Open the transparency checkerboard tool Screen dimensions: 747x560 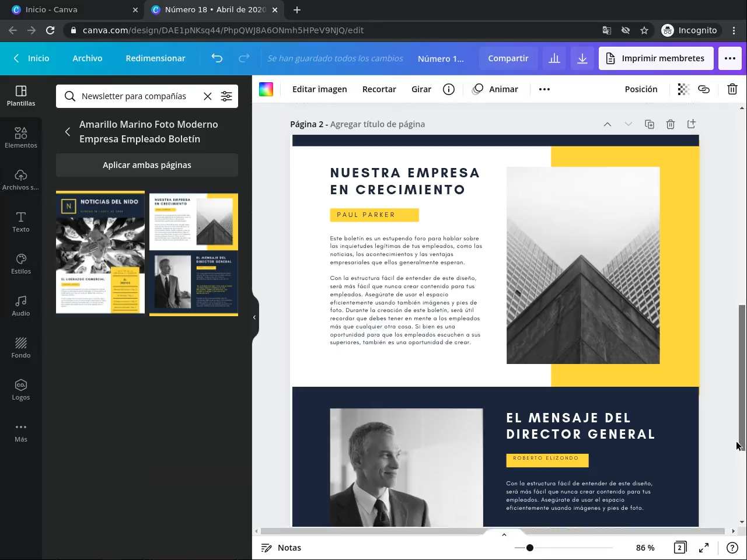683,89
